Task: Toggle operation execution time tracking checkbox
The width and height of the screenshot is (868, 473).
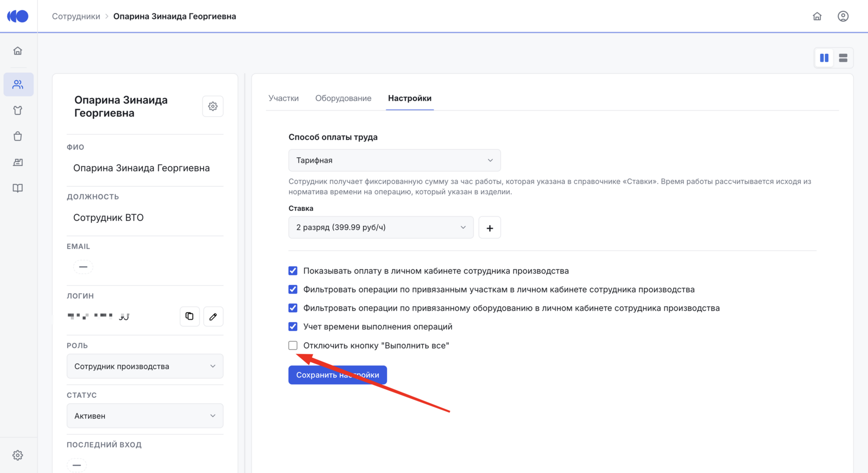Action: tap(293, 327)
